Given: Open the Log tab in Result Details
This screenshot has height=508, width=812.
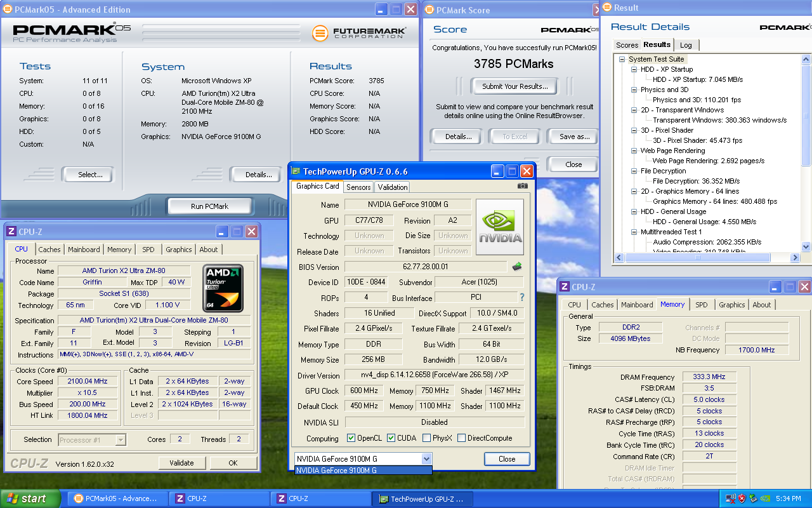Looking at the screenshot, I should pyautogui.click(x=686, y=45).
